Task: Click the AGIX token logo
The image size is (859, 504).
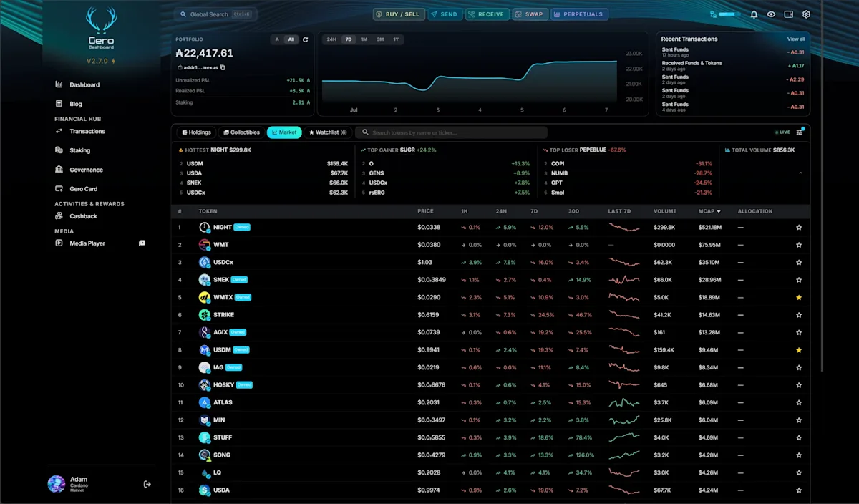Action: point(205,332)
